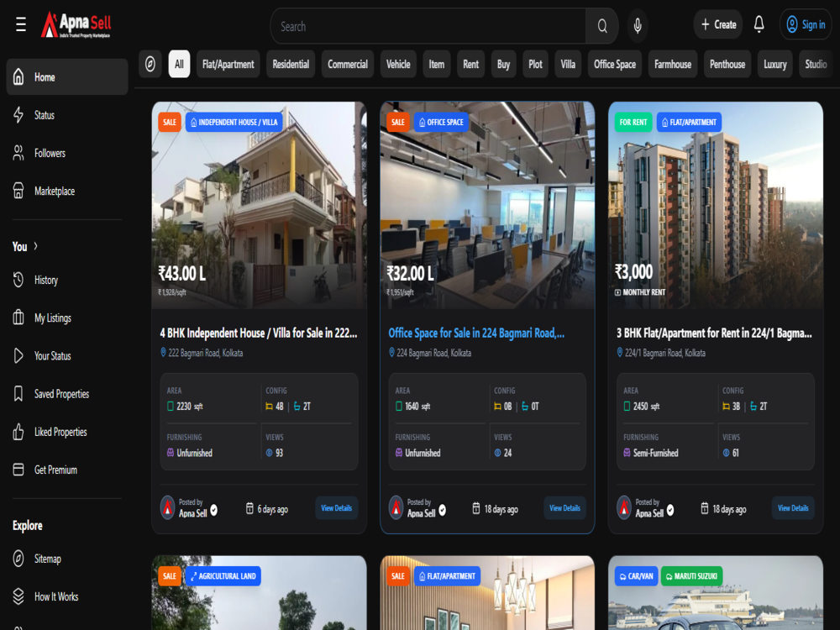Select the Plot filter chip
This screenshot has height=630, width=840.
[535, 65]
